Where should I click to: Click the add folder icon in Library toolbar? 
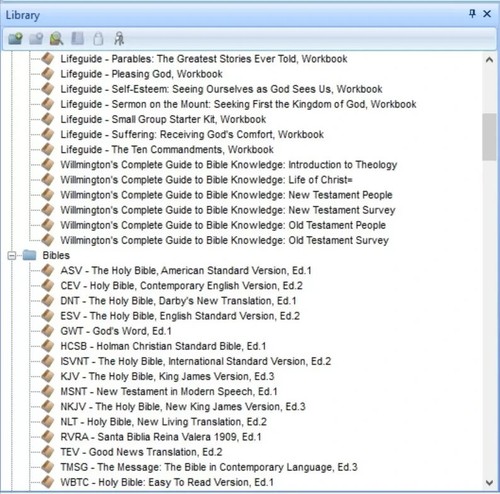(x=15, y=39)
